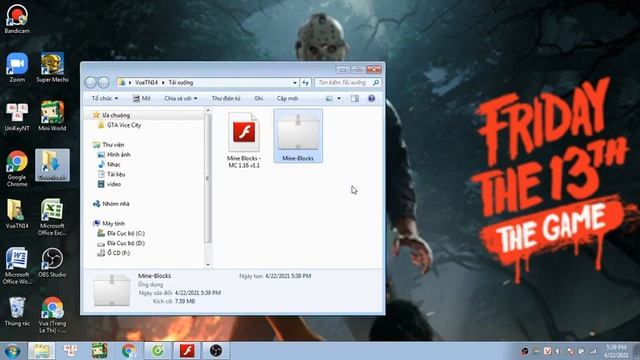Image resolution: width=640 pixels, height=360 pixels.
Task: Open GTA Vice City favorite folder
Action: tap(124, 125)
